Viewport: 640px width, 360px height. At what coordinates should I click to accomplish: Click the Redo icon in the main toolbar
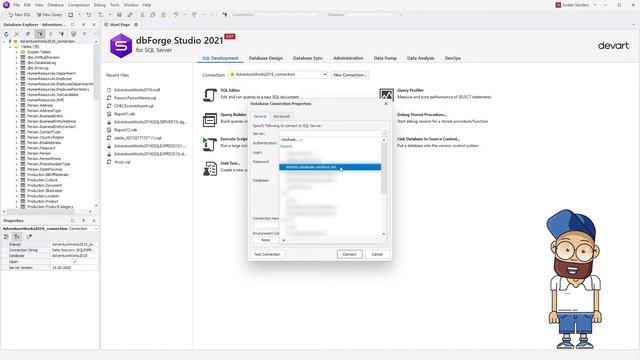[194, 15]
